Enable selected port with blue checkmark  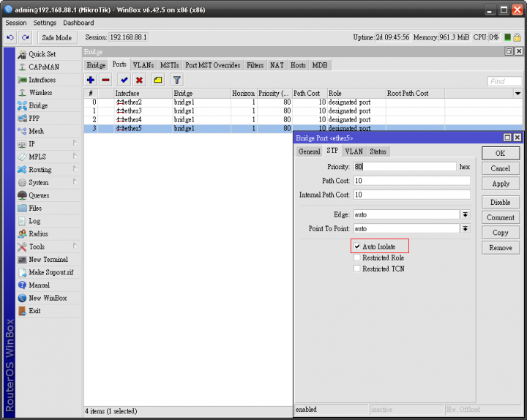pos(124,80)
